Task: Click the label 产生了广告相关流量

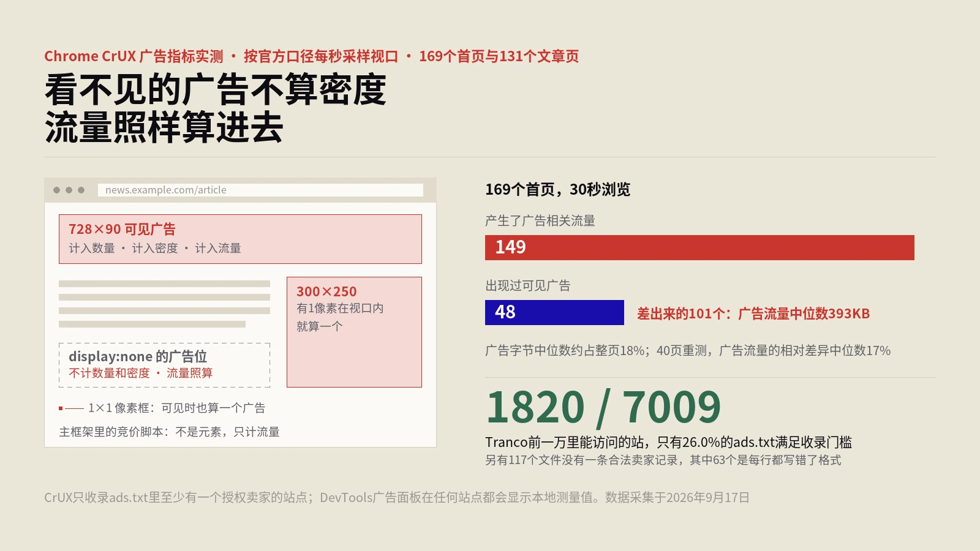Action: point(540,220)
